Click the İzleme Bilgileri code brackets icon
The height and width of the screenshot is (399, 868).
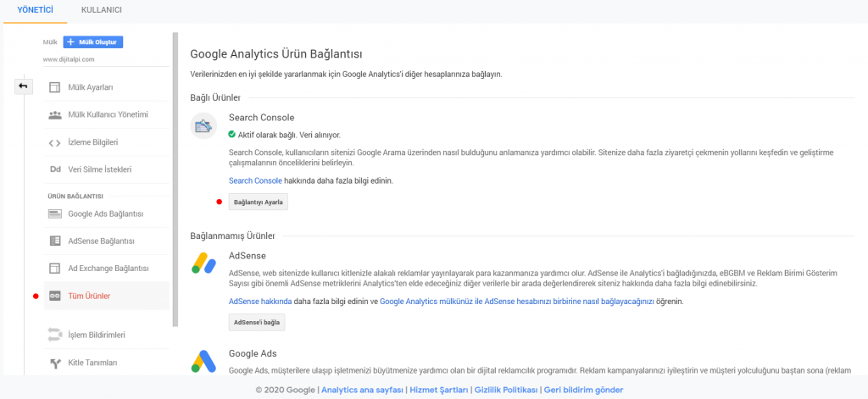[54, 143]
